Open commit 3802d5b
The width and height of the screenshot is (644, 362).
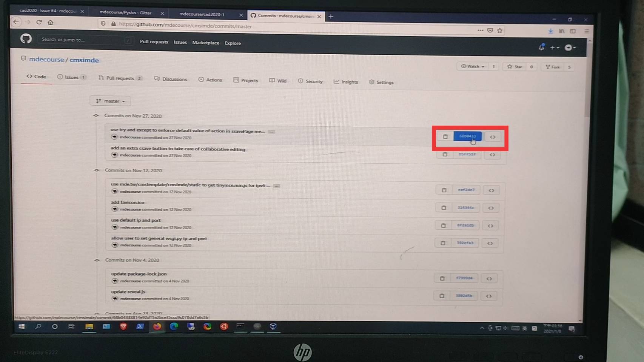coord(464,296)
